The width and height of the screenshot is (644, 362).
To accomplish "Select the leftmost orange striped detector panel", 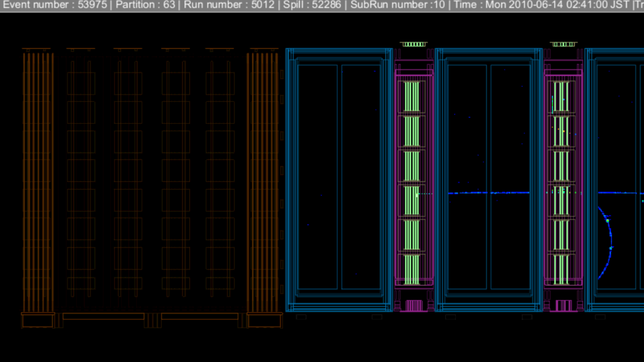I will coord(38,182).
